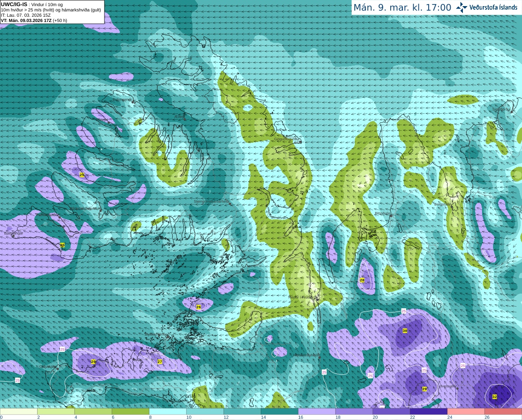
Task: Click the 12–14 m/s teal legend swatch
Action: (x=243, y=411)
